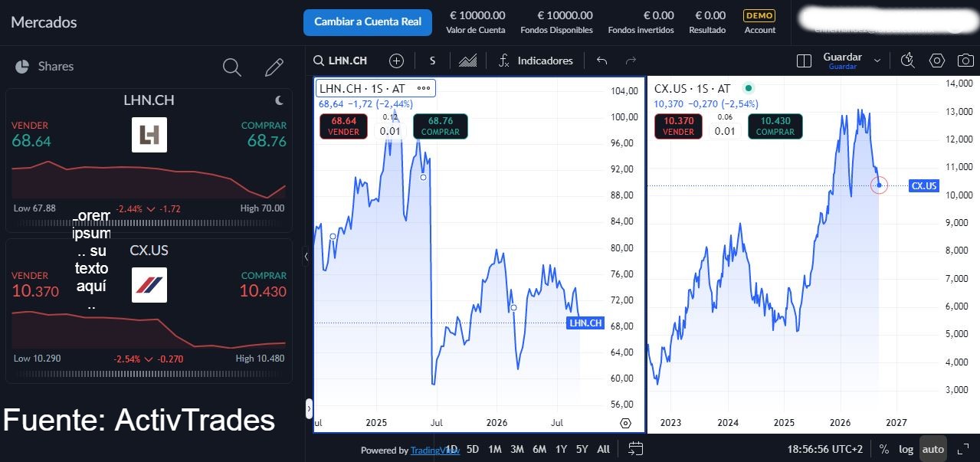Open the chart style area icon
The height and width of the screenshot is (462, 980).
468,61
